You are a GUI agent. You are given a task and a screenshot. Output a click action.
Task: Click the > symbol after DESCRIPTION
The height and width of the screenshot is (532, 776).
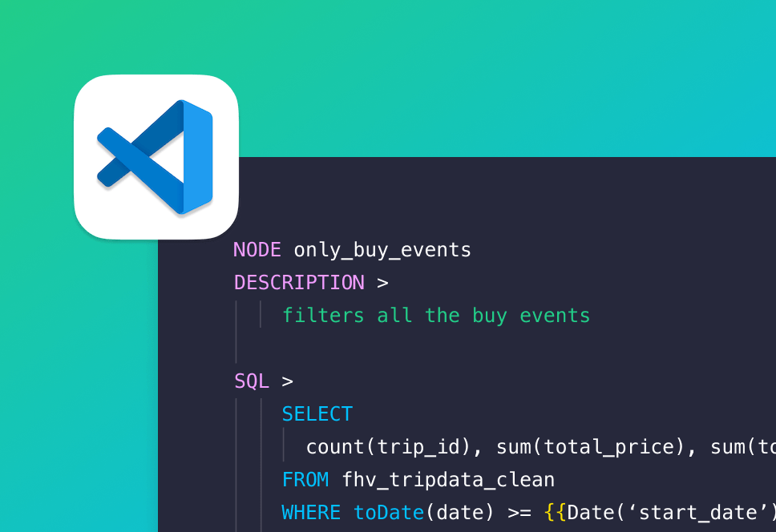382,284
